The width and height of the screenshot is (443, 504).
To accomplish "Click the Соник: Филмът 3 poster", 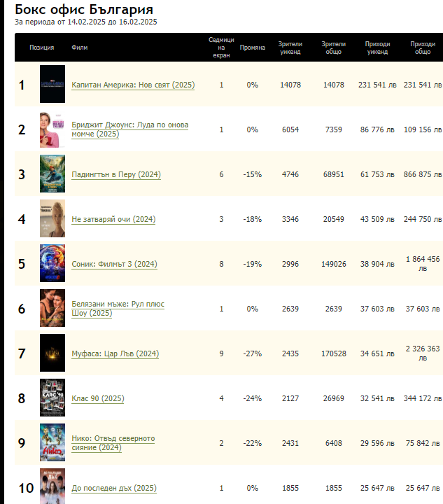I will point(52,263).
